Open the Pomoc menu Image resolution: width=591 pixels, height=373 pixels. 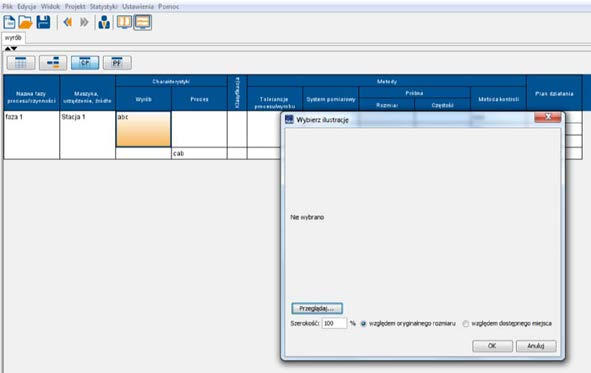tap(168, 6)
